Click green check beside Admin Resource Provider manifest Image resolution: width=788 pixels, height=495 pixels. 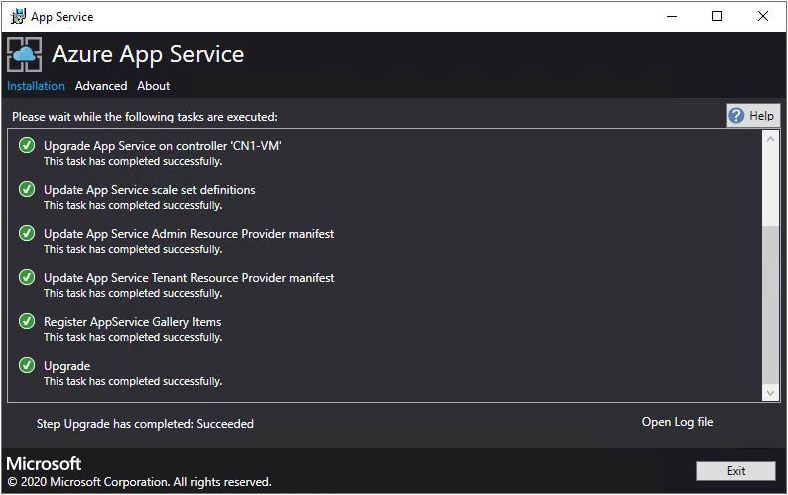(27, 234)
